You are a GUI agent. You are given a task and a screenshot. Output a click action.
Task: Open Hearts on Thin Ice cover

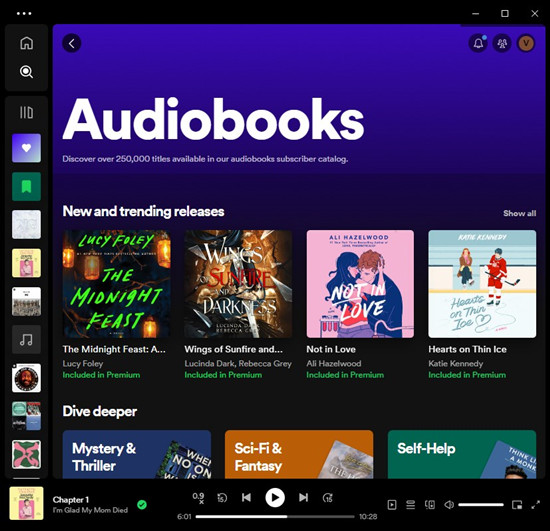click(x=482, y=284)
